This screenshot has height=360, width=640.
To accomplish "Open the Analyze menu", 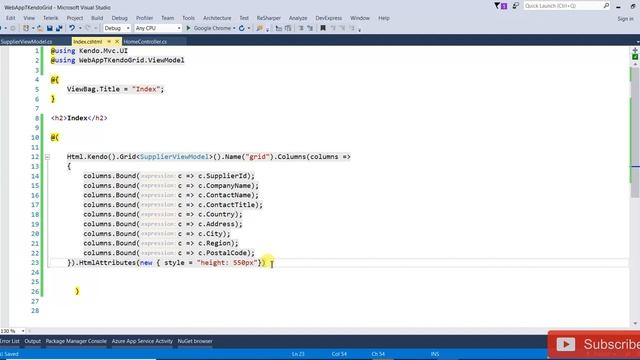I will [298, 18].
